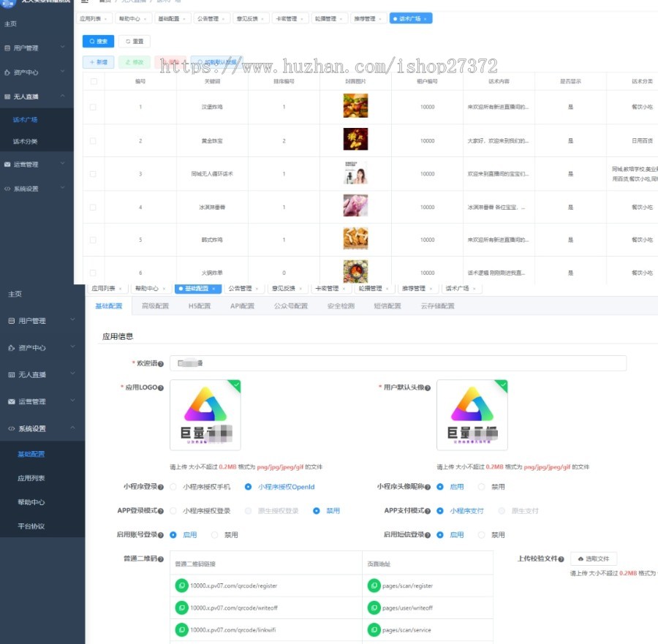Click the copy icon beside pages/user/writeoff
This screenshot has height=644, width=658.
pyautogui.click(x=374, y=607)
